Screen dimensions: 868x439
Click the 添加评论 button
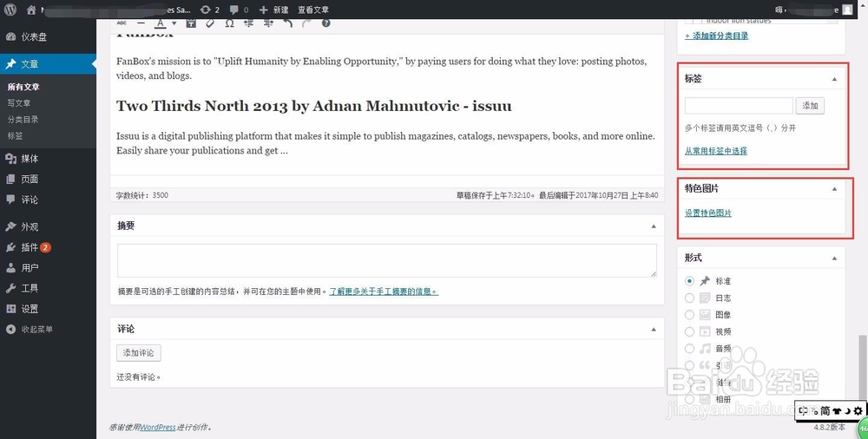(138, 352)
